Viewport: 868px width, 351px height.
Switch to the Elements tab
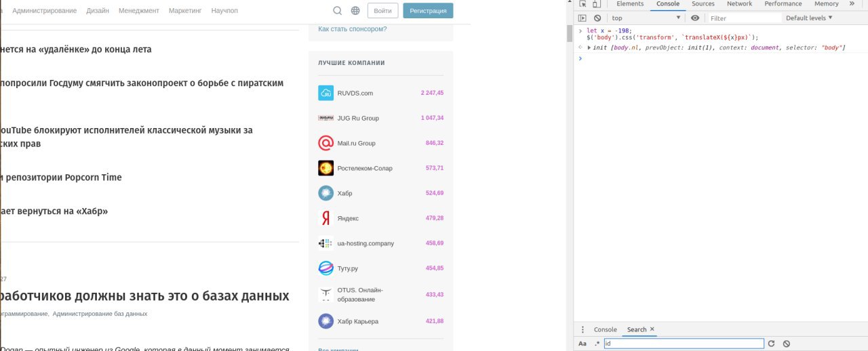pos(630,4)
